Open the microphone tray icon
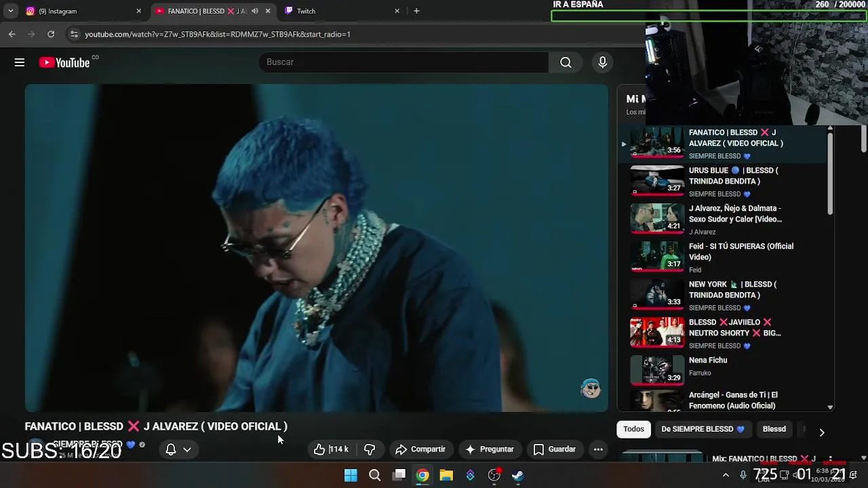 (x=743, y=475)
